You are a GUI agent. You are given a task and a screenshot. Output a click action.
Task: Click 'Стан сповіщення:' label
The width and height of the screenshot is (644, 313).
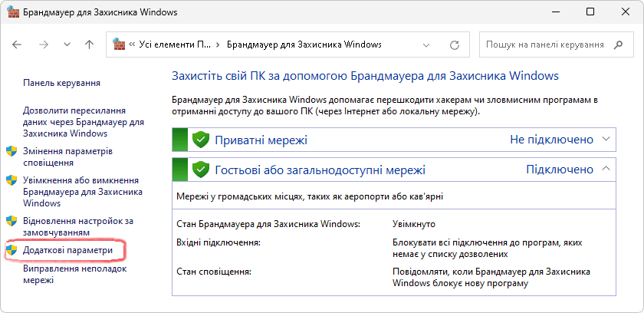(x=214, y=272)
